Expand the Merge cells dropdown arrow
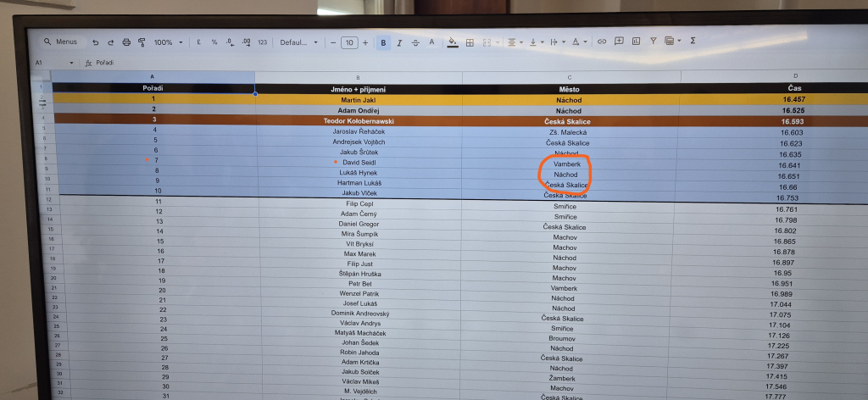The height and width of the screenshot is (400, 868). pos(498,42)
